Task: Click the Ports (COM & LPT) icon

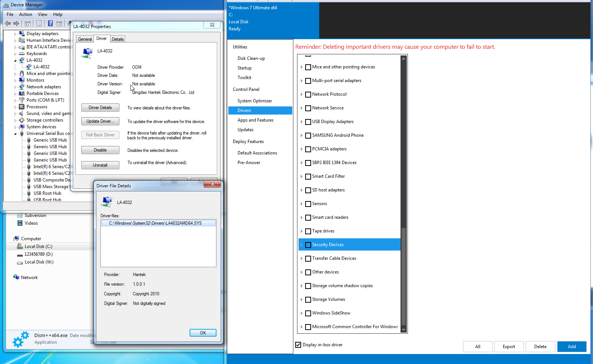Action: pyautogui.click(x=22, y=100)
